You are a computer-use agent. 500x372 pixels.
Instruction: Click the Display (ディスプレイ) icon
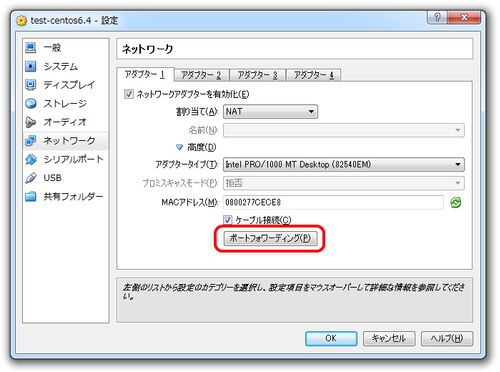pyautogui.click(x=31, y=85)
